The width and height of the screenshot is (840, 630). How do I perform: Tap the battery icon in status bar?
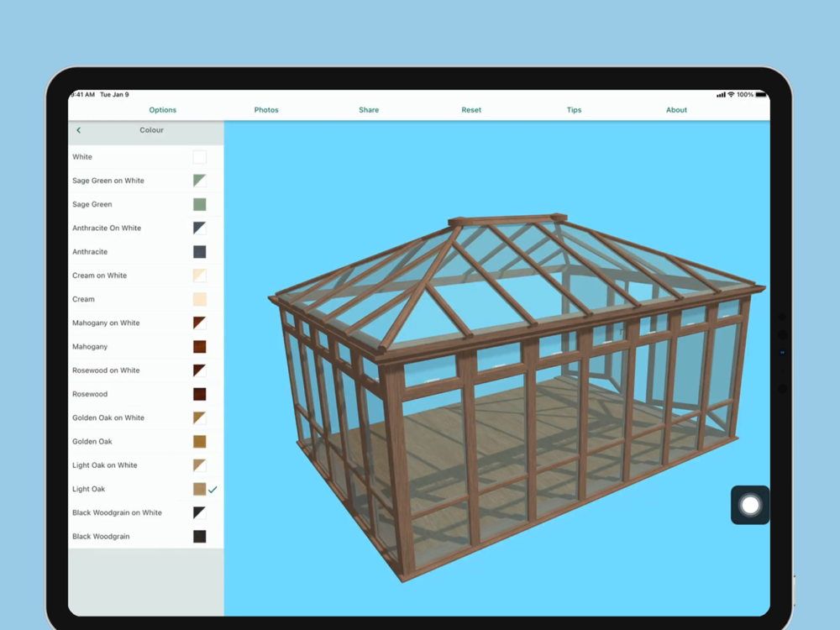pos(761,95)
